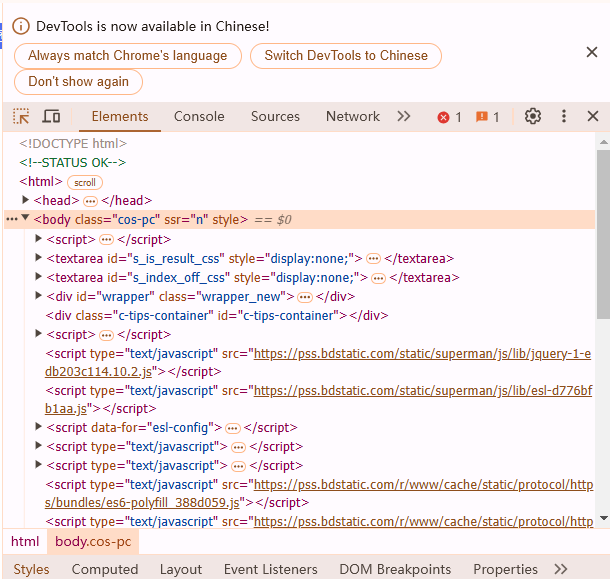The width and height of the screenshot is (610, 579).
Task: Show more panel tabs chevron
Action: (x=404, y=117)
